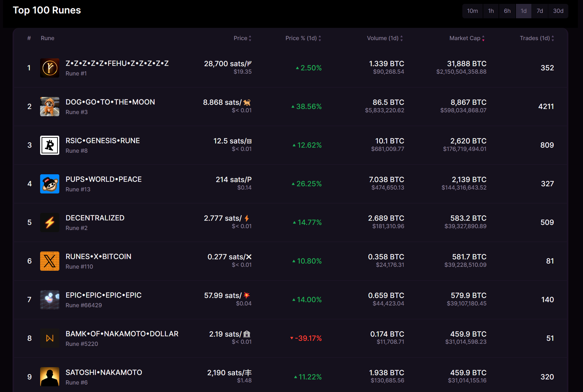Click the RUNES•X•BITCOIN orange X icon
The width and height of the screenshot is (583, 392).
pyautogui.click(x=50, y=261)
